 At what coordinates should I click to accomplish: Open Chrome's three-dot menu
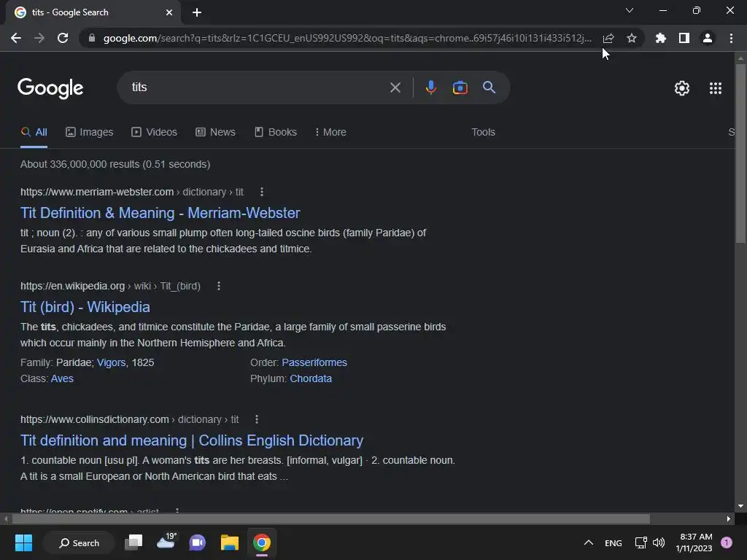point(731,38)
